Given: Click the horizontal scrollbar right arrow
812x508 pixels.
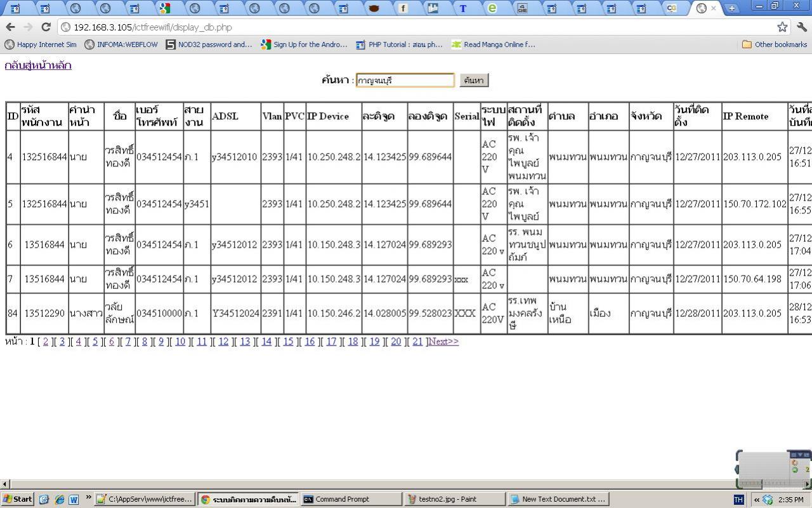Looking at the screenshot, I should pos(807,485).
